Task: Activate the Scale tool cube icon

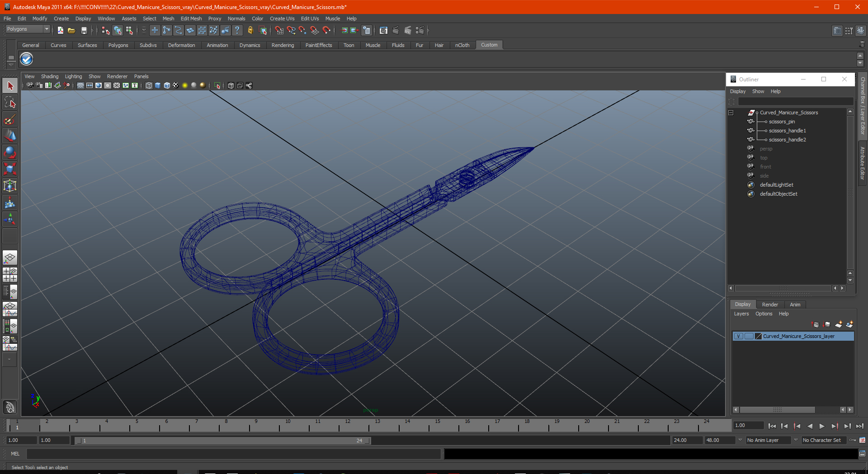Action: [10, 169]
